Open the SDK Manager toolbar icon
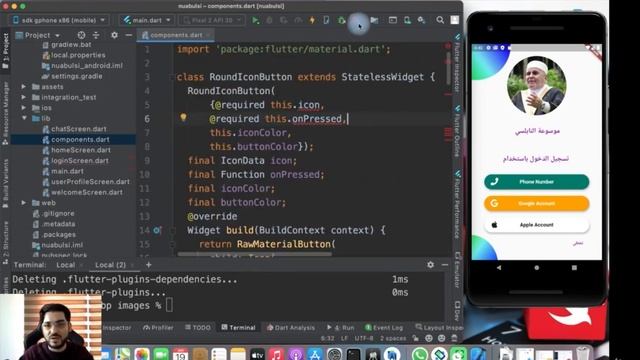This screenshot has width=640, height=360. pyautogui.click(x=421, y=20)
